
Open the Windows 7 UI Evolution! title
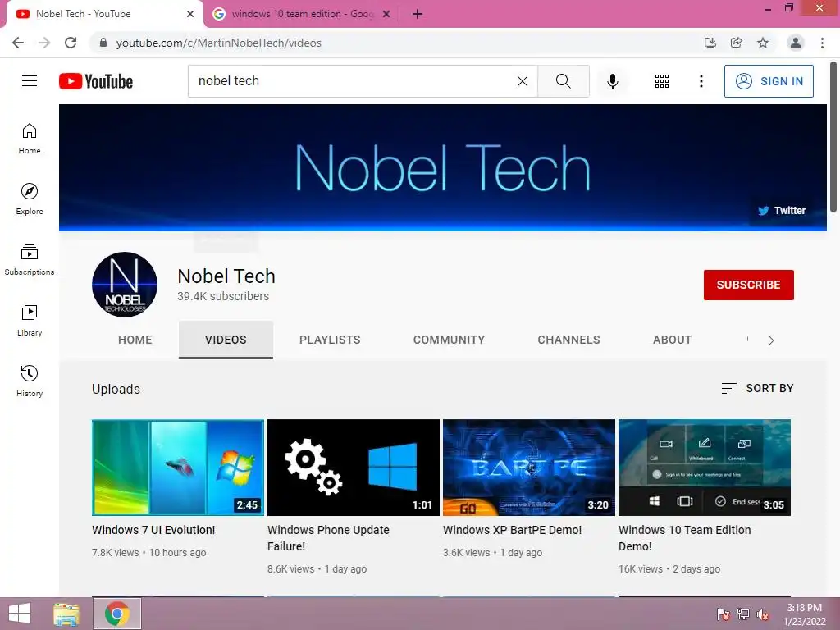(x=153, y=530)
